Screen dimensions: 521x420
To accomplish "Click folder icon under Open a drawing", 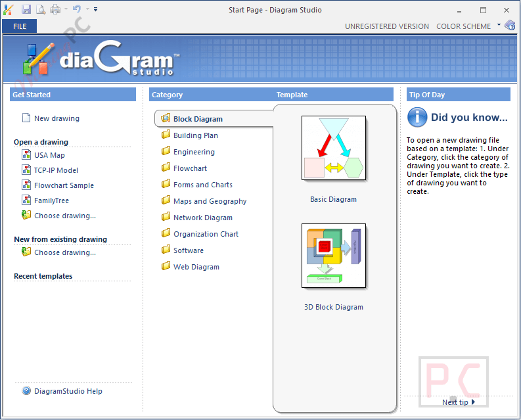I will [26, 215].
